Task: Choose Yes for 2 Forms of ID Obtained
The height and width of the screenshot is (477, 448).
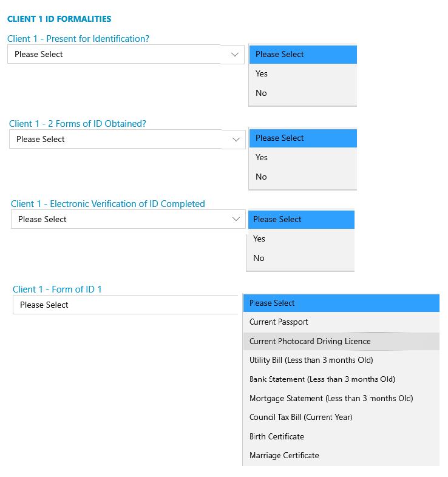Action: (303, 157)
